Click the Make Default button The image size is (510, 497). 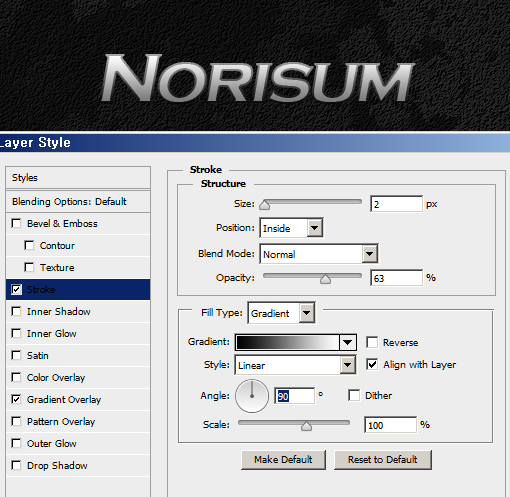283,460
